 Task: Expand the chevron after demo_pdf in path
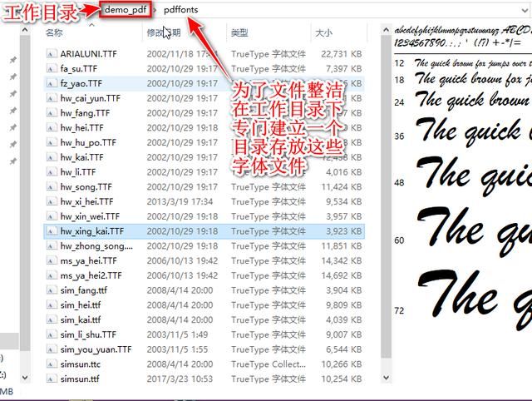click(155, 10)
